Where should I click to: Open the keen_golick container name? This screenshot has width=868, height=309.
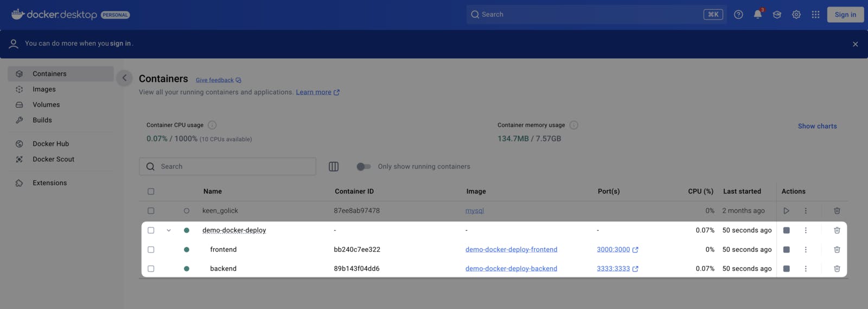click(x=220, y=211)
